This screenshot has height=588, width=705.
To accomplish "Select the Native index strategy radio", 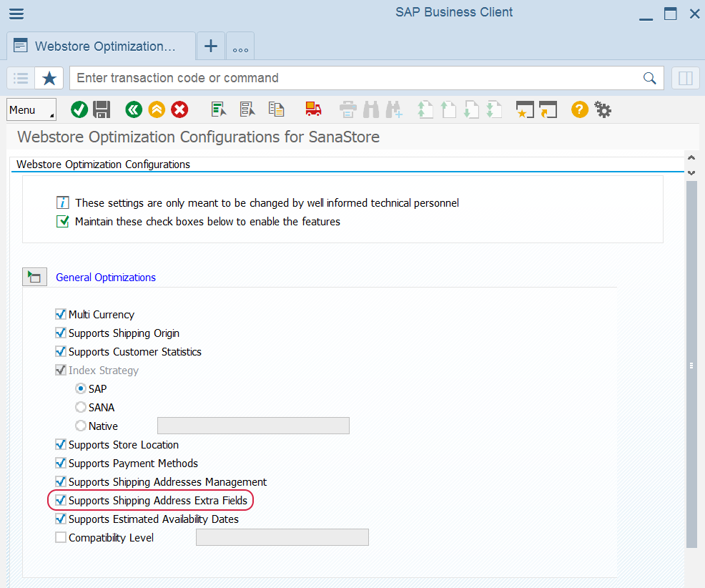I will point(81,426).
